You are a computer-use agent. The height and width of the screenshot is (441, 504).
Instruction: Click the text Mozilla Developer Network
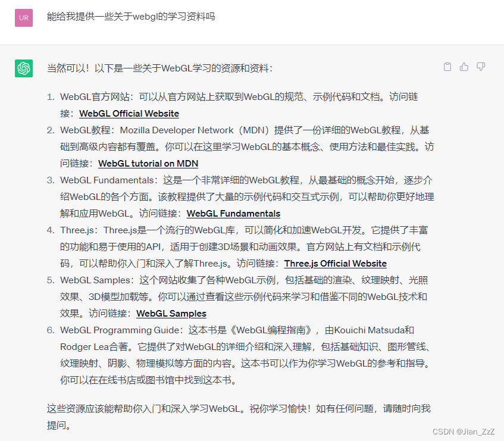pyautogui.click(x=177, y=130)
